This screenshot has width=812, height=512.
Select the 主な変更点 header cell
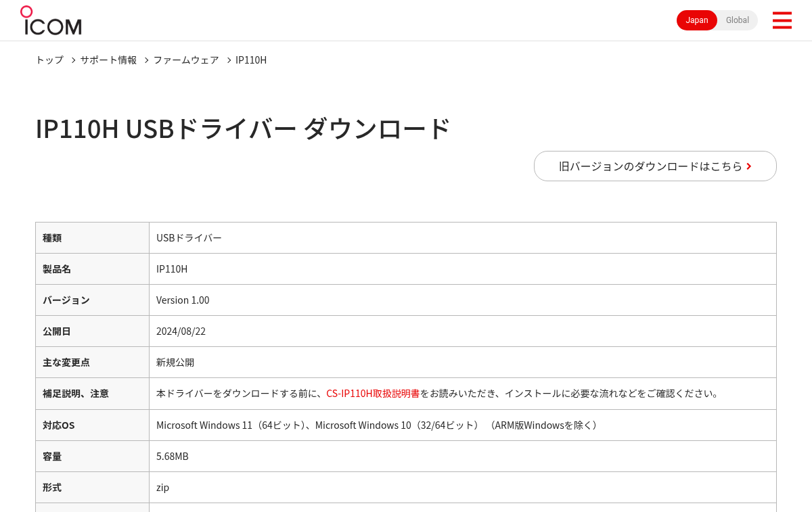tap(92, 363)
